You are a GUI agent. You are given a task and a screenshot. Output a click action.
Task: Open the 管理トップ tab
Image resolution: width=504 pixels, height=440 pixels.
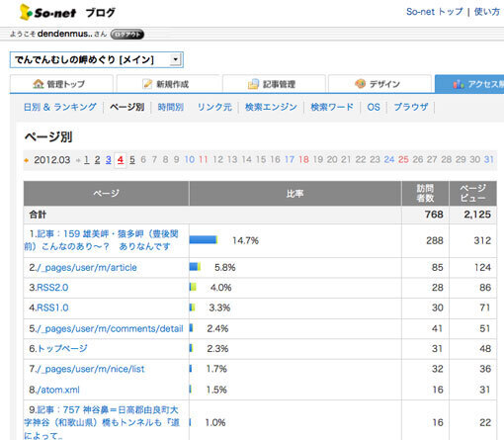tap(61, 84)
